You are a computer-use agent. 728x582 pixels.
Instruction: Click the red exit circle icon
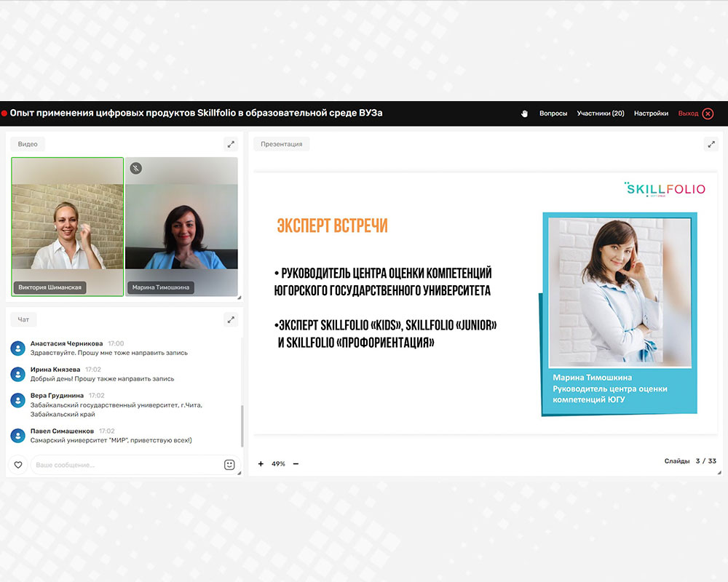click(x=708, y=113)
